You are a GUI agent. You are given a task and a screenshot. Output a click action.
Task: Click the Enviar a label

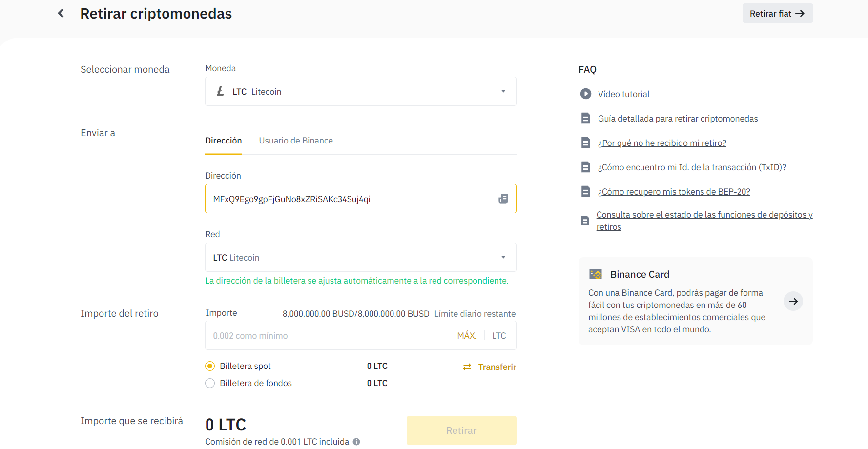(98, 133)
